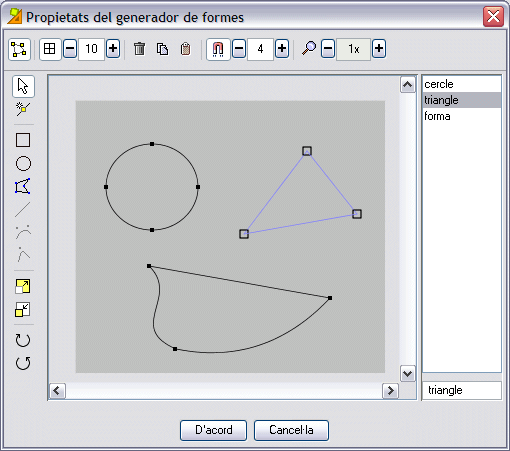Screen dimensions: 510x451
Task: Click the copy shape icon
Action: (162, 49)
